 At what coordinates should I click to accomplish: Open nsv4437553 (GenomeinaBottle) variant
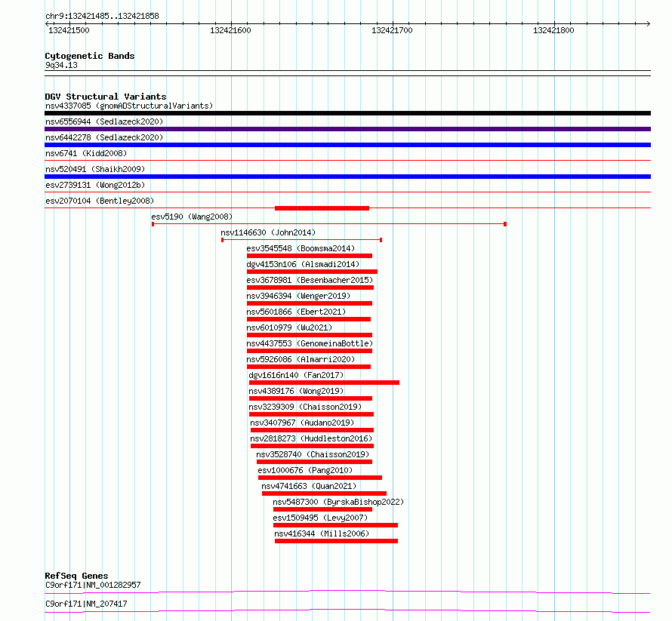point(310,343)
